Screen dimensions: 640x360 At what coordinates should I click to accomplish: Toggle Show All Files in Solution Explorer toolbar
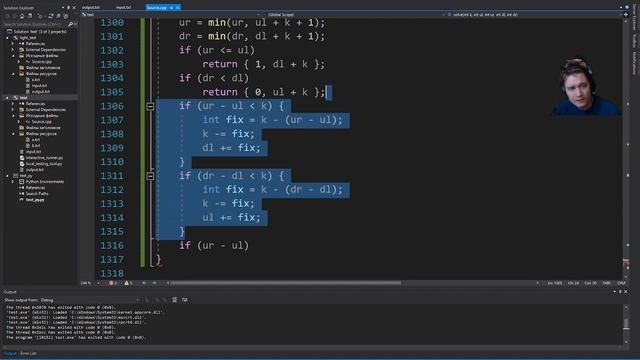click(66, 16)
